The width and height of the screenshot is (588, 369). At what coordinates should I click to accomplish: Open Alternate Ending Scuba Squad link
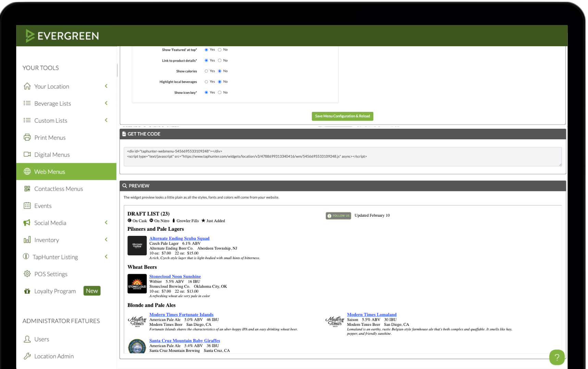(179, 239)
